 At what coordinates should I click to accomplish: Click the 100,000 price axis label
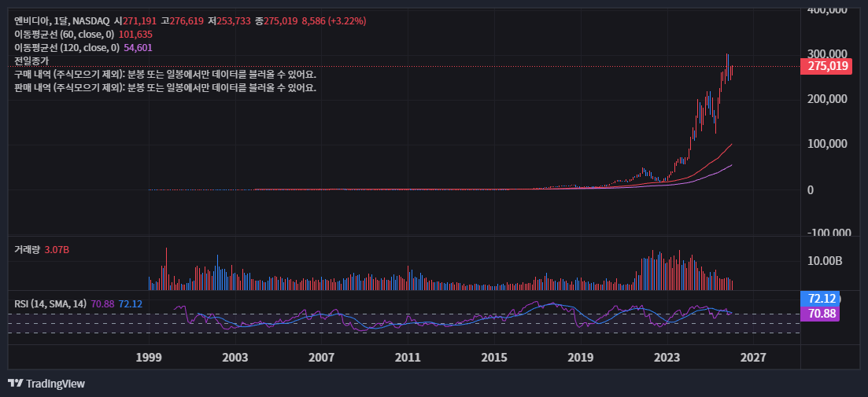(x=827, y=144)
